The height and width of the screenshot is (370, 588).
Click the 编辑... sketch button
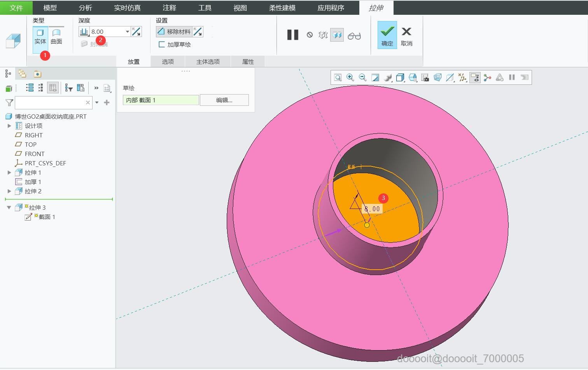pyautogui.click(x=224, y=100)
